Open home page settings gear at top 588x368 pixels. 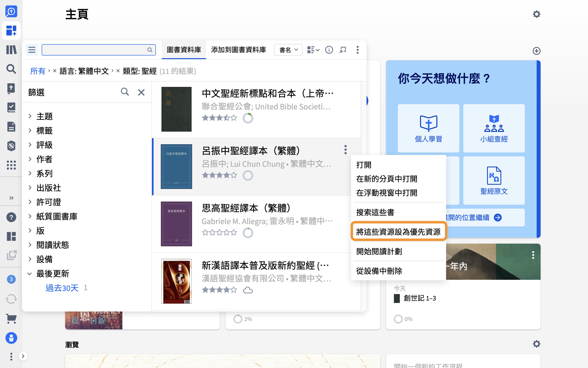click(x=536, y=14)
